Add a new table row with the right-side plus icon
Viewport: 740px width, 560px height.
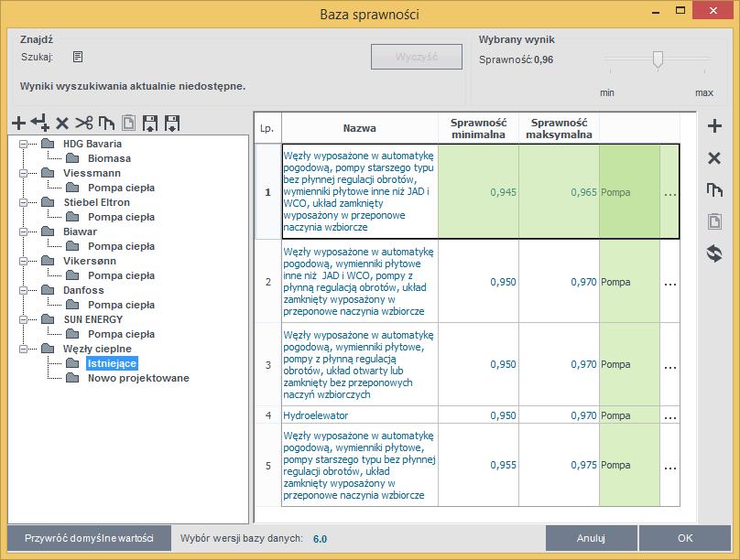pyautogui.click(x=714, y=126)
